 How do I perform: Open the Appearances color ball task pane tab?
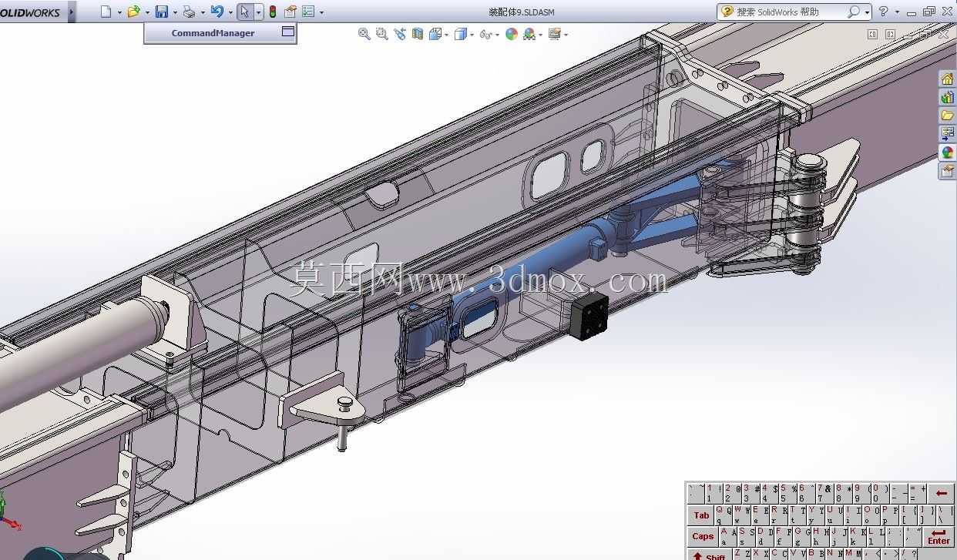pos(948,153)
